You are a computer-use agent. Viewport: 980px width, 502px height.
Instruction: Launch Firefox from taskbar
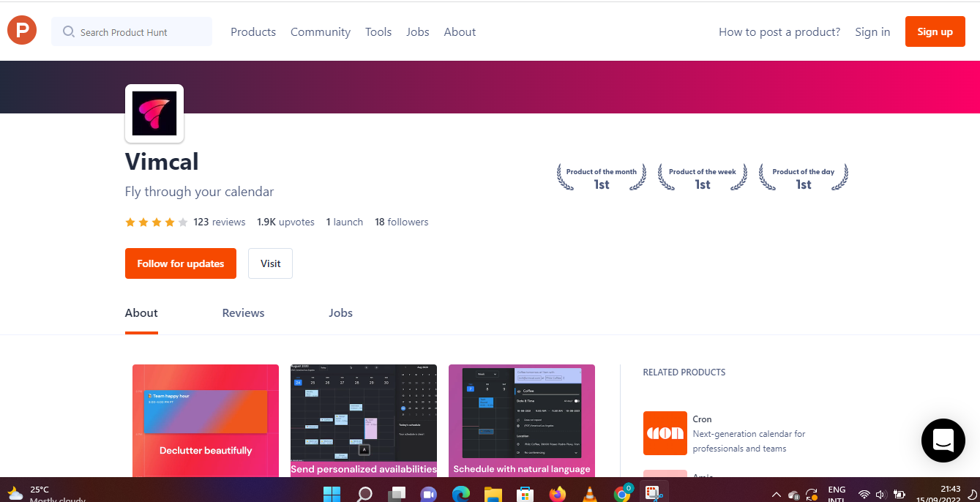pyautogui.click(x=558, y=493)
